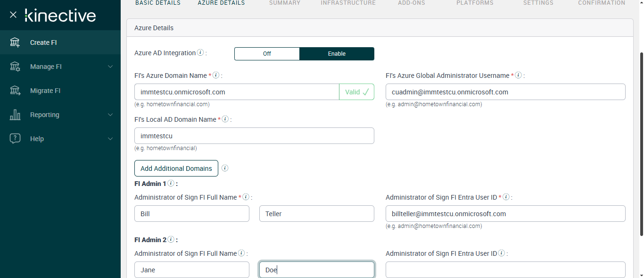The height and width of the screenshot is (278, 644).
Task: Click the FI's Azure Domain Name field
Action: click(x=237, y=92)
